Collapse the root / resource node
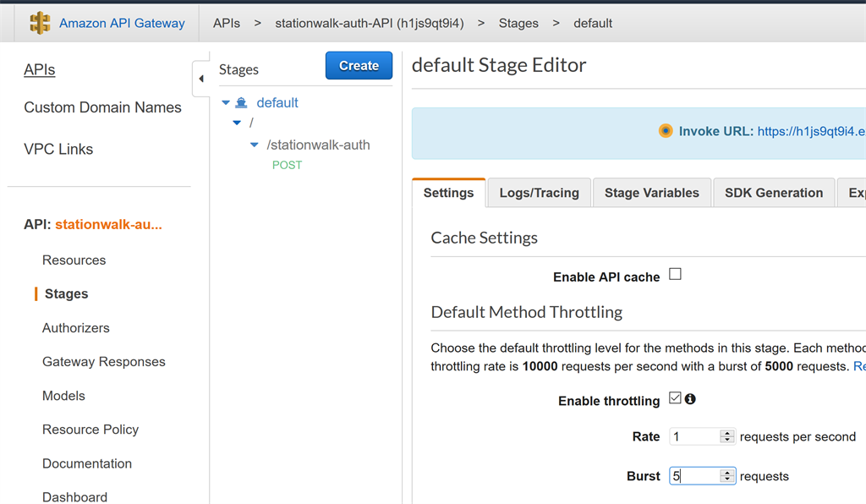Screen dimensions: 866x504 [x=237, y=123]
